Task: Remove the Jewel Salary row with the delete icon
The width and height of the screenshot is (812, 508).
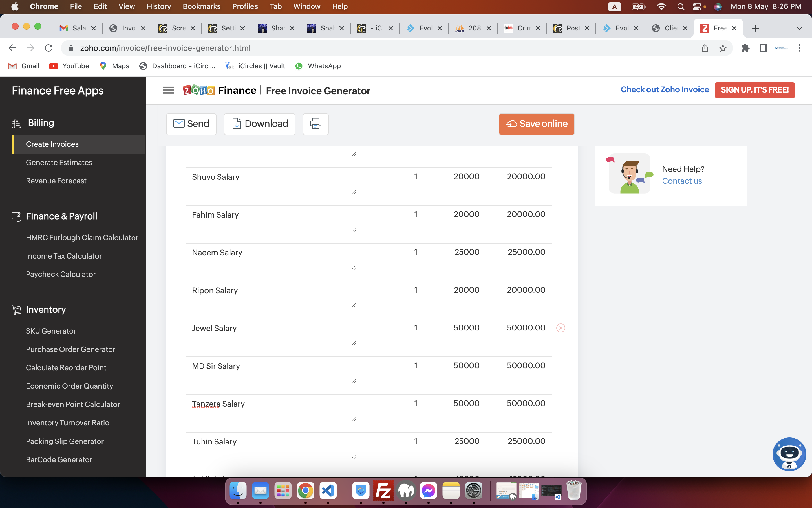Action: (x=561, y=328)
